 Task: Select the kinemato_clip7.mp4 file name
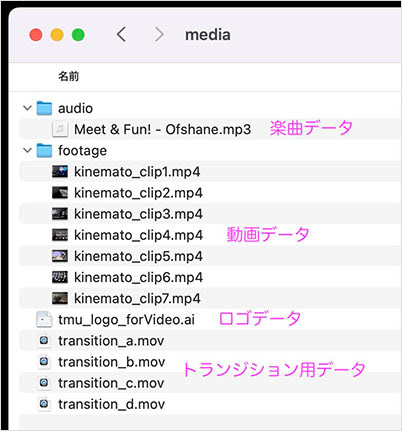point(137,299)
